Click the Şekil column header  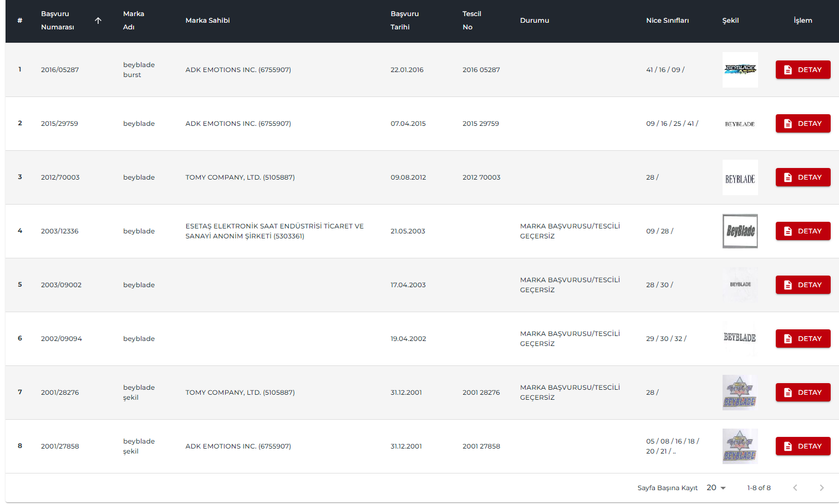coord(730,21)
